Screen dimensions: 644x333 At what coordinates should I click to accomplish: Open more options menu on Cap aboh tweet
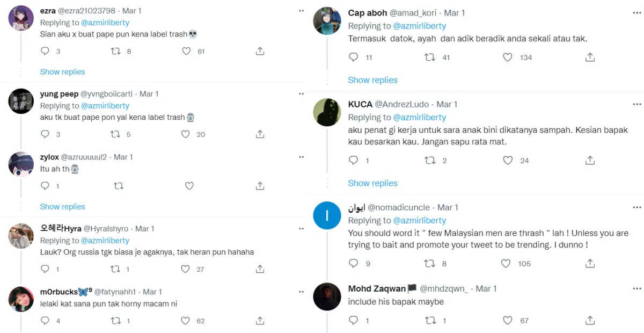click(x=636, y=12)
